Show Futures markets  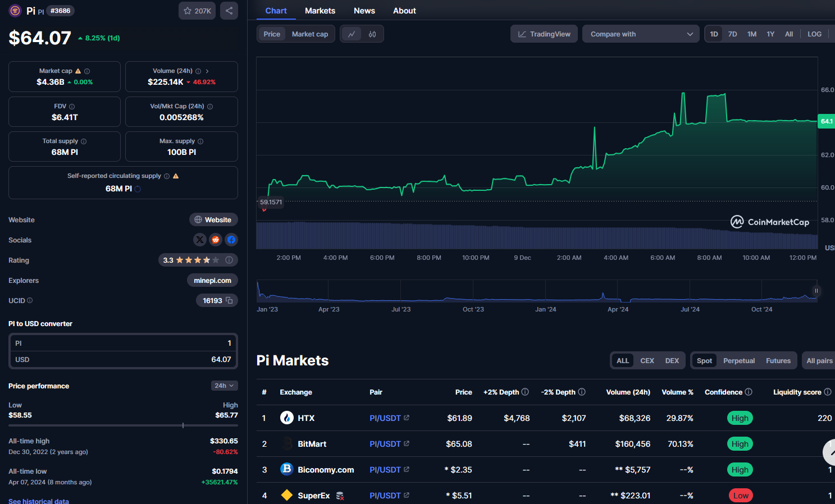pos(778,360)
